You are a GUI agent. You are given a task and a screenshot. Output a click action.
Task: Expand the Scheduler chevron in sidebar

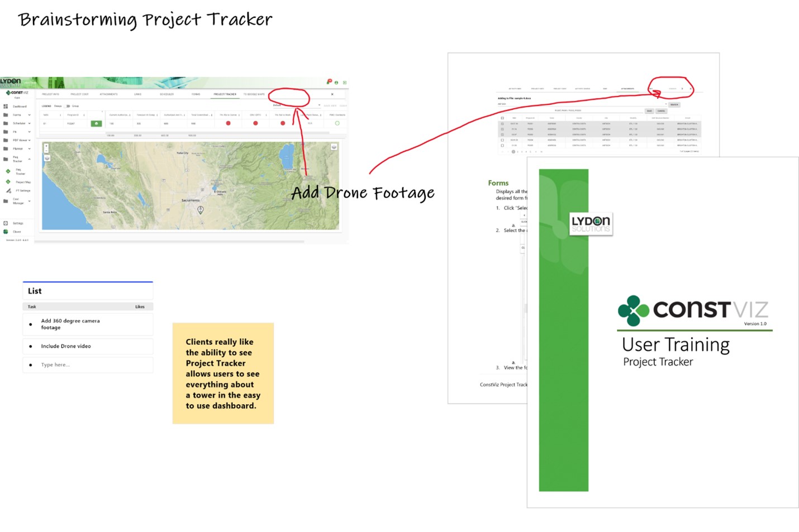coord(29,123)
